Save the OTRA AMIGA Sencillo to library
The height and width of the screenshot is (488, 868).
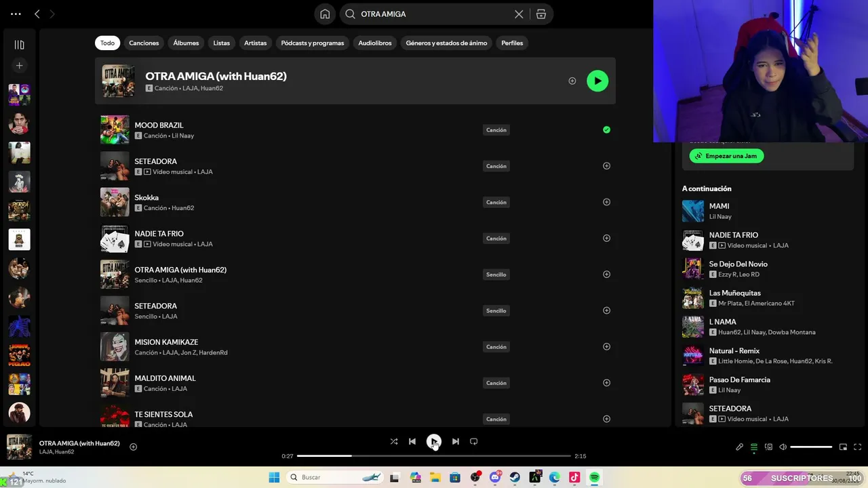[606, 274]
